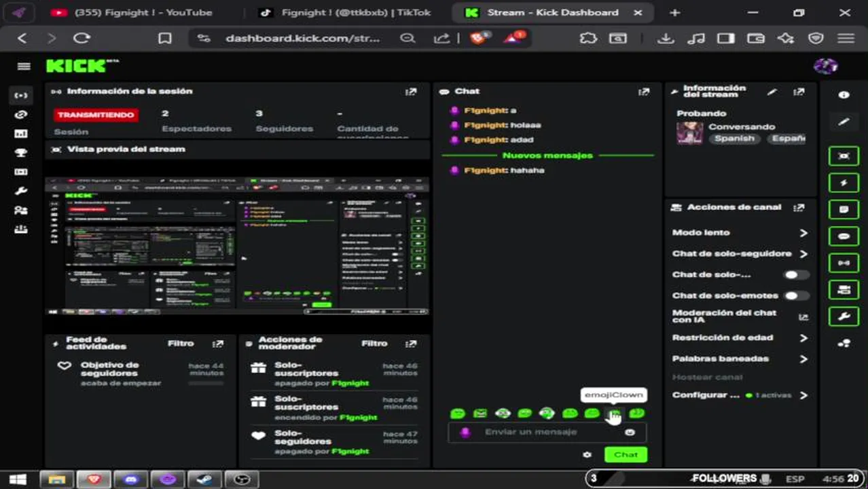Click the Objetivo de seguidores progress bar

point(206,383)
